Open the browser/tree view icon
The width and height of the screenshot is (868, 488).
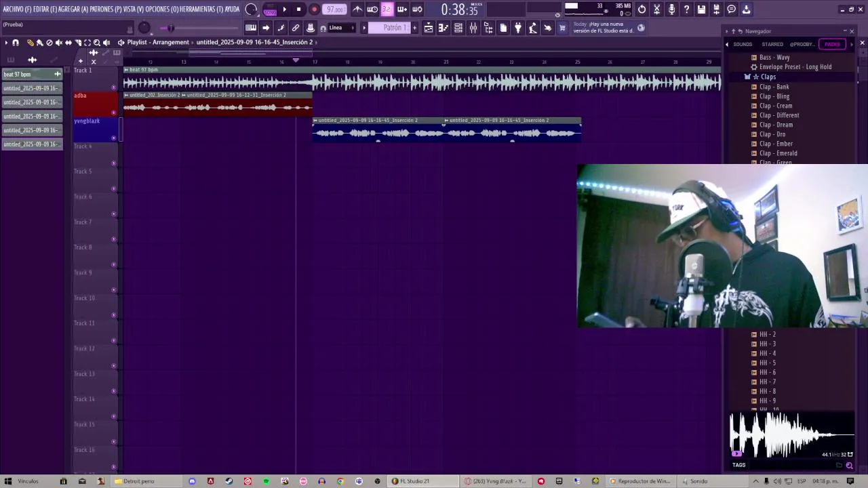coord(488,28)
